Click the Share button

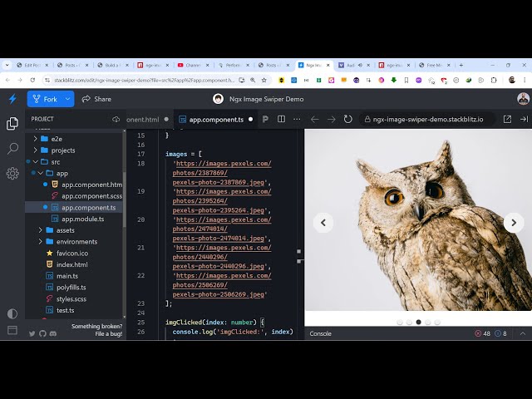96,99
